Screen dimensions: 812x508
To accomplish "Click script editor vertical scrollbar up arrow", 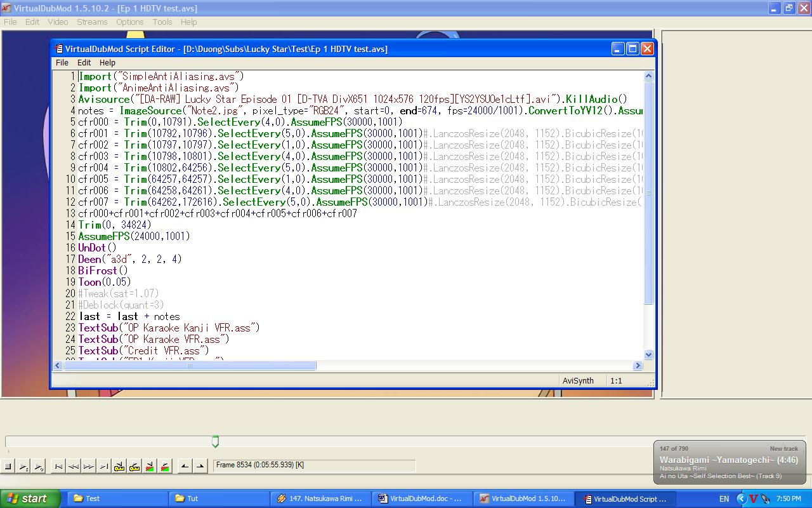I will tap(648, 76).
